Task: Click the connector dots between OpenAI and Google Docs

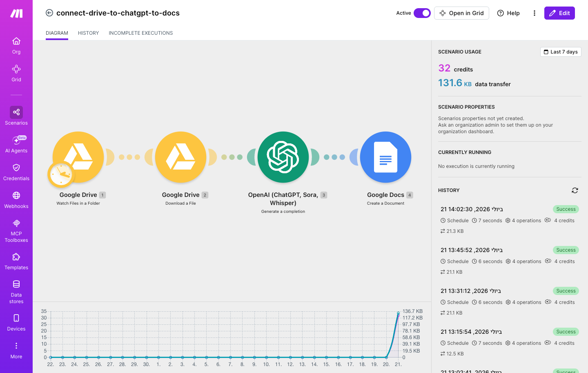Action: click(334, 157)
